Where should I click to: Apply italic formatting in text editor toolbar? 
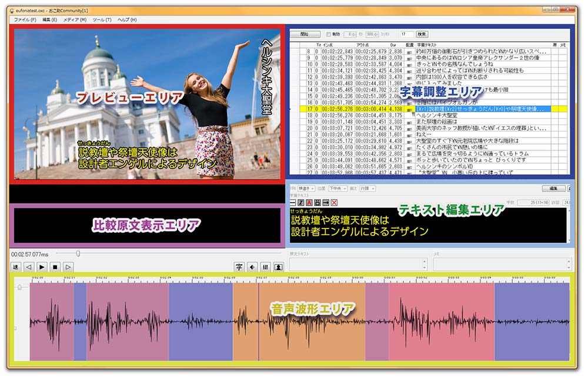(301, 203)
